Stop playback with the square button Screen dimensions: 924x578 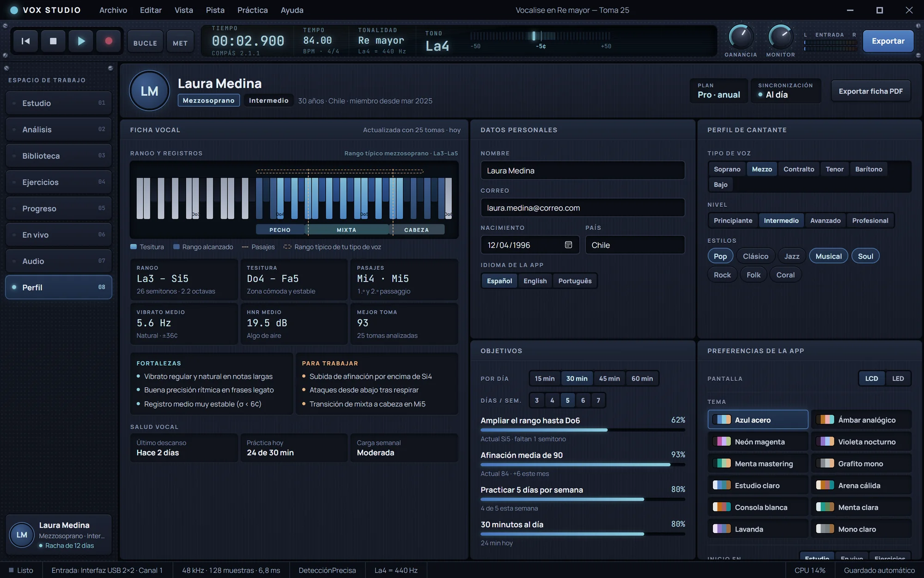(53, 41)
